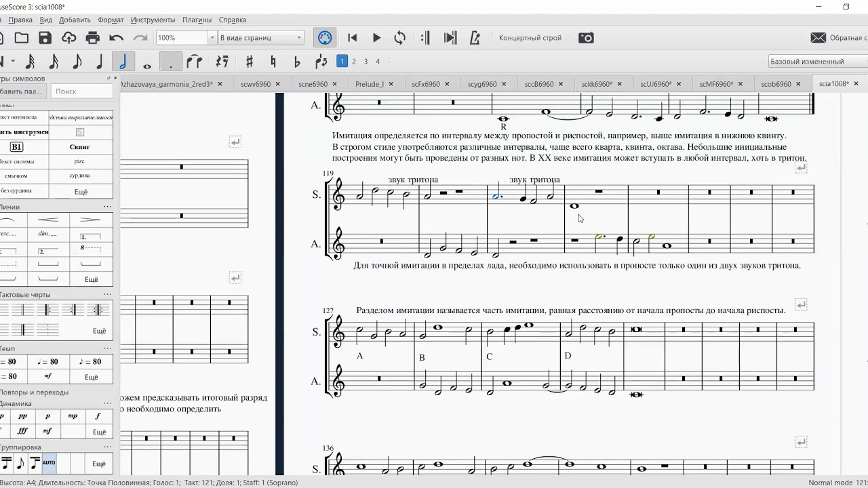Select the eighth note duration
This screenshot has height=488, width=868.
(x=77, y=62)
